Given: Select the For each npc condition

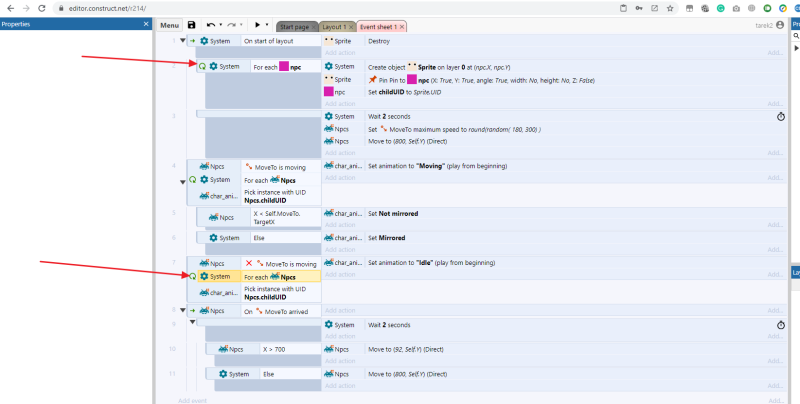Looking at the screenshot, I should pos(285,66).
